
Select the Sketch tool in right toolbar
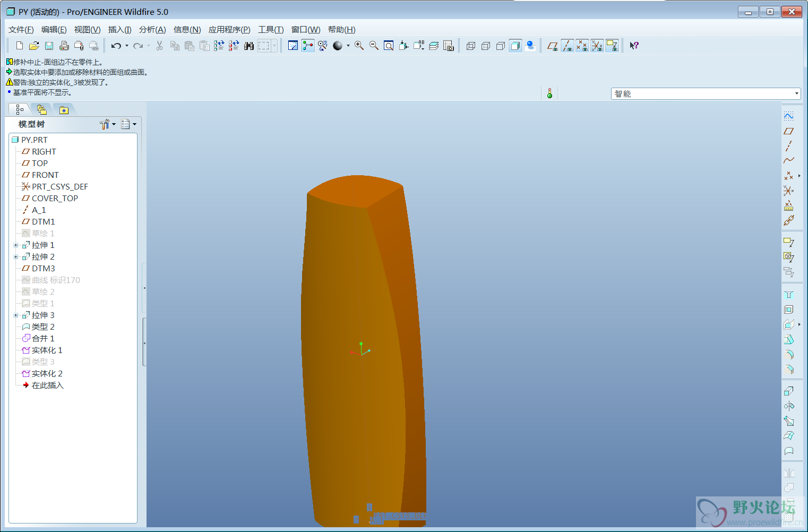pyautogui.click(x=789, y=116)
